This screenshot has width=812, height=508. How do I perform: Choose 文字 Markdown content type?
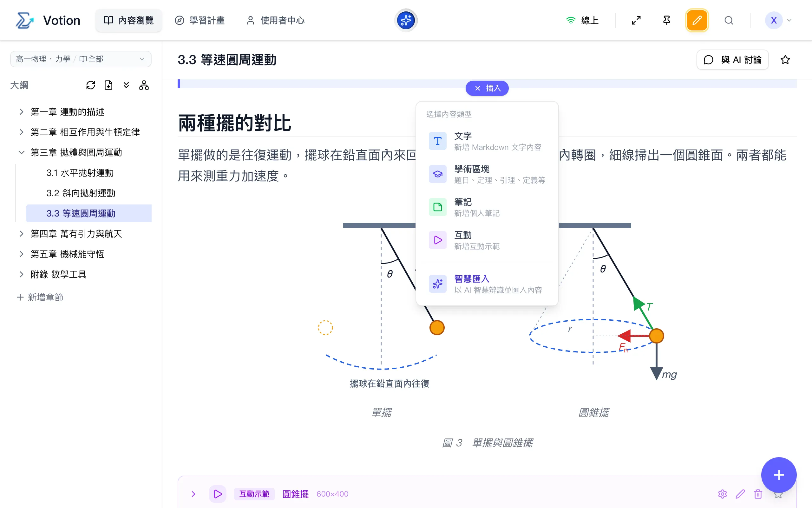[x=487, y=142]
